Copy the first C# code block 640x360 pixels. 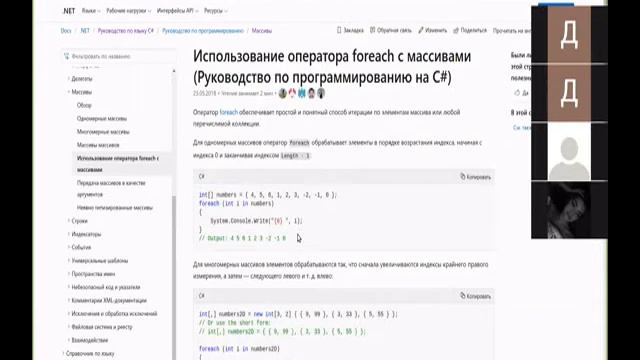pos(476,177)
